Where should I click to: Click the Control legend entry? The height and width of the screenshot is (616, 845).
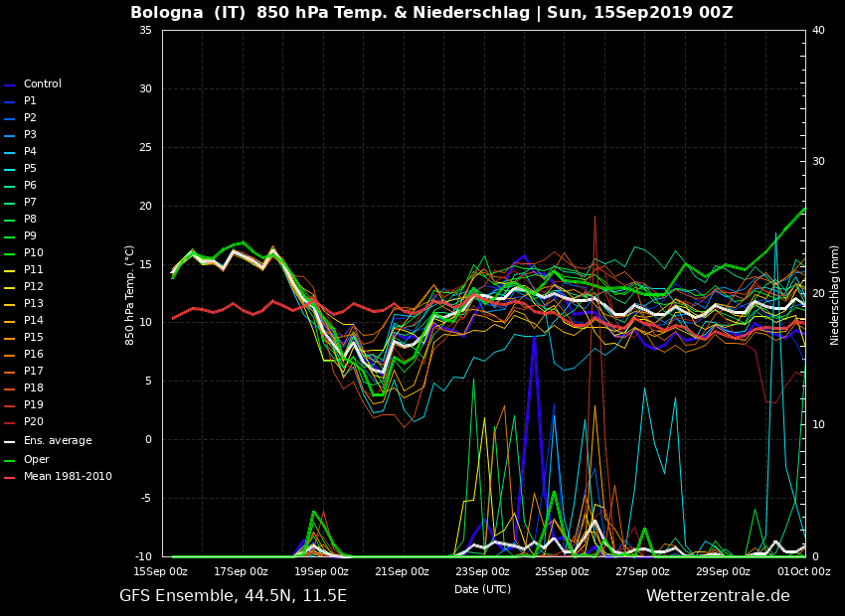pos(42,84)
